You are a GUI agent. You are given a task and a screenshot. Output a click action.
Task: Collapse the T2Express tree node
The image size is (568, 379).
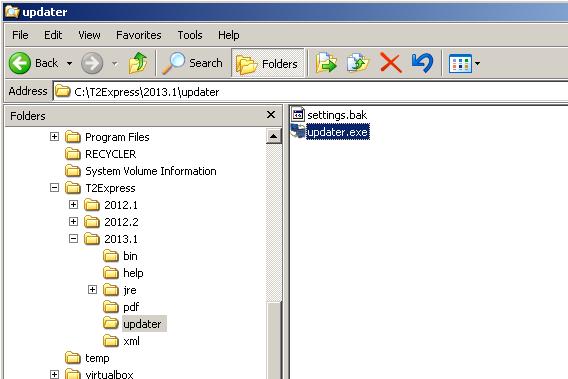click(x=54, y=188)
